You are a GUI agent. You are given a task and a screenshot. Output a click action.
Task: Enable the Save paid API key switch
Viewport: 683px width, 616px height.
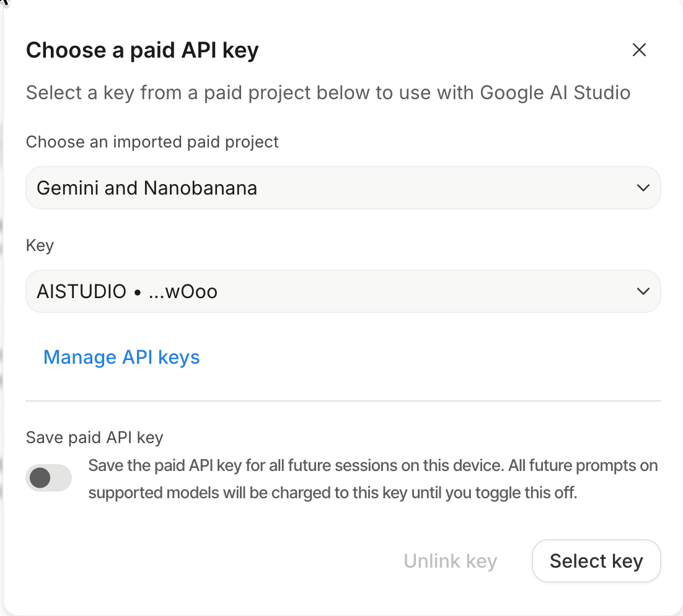click(49, 478)
